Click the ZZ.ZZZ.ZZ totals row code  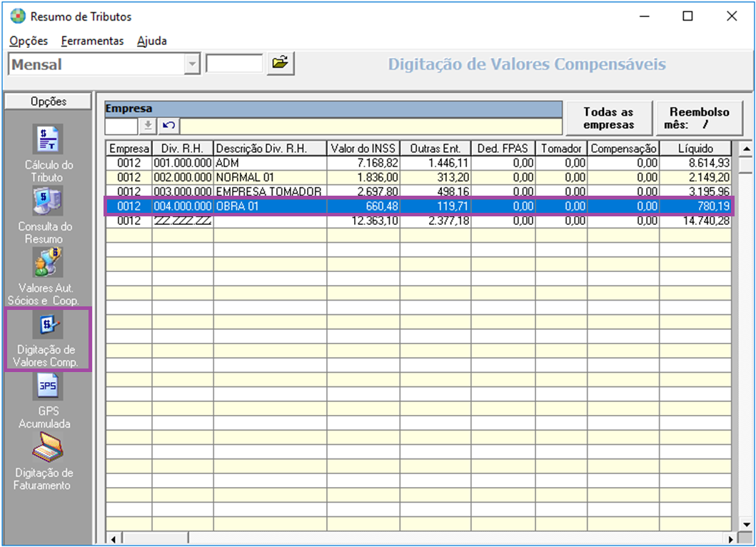[182, 221]
